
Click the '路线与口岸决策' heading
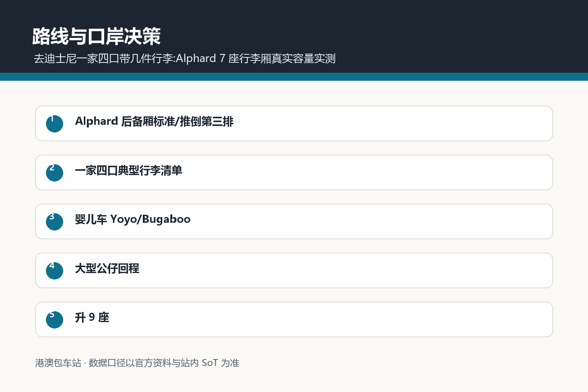pyautogui.click(x=96, y=36)
